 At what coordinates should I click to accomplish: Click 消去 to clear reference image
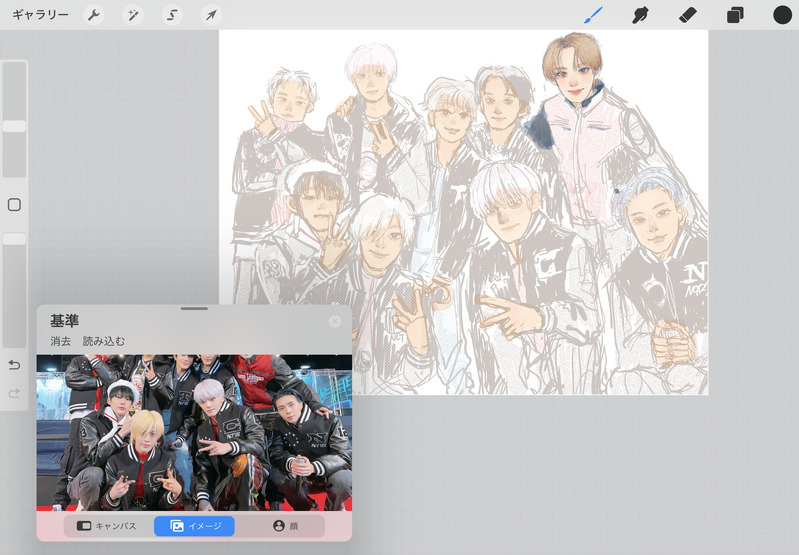(x=61, y=341)
